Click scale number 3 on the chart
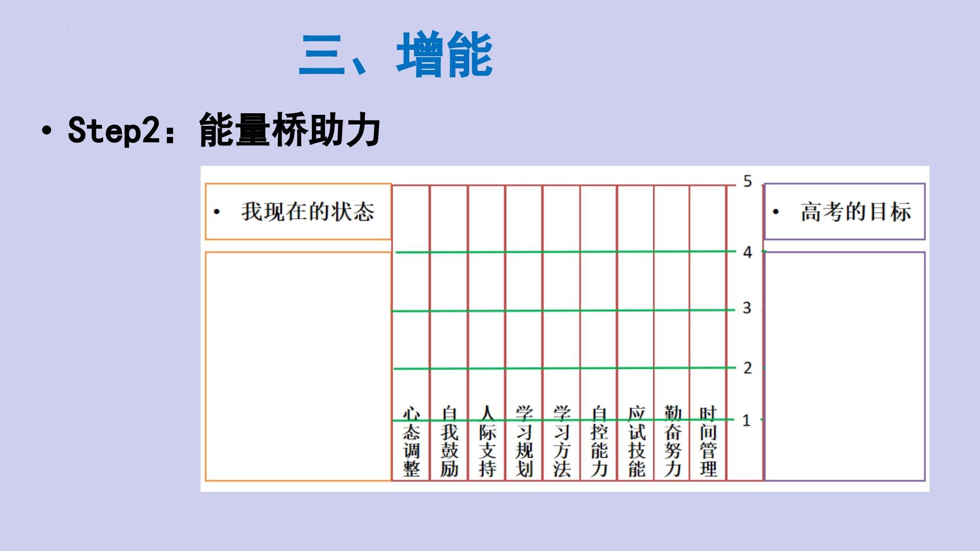The height and width of the screenshot is (551, 980). [747, 308]
